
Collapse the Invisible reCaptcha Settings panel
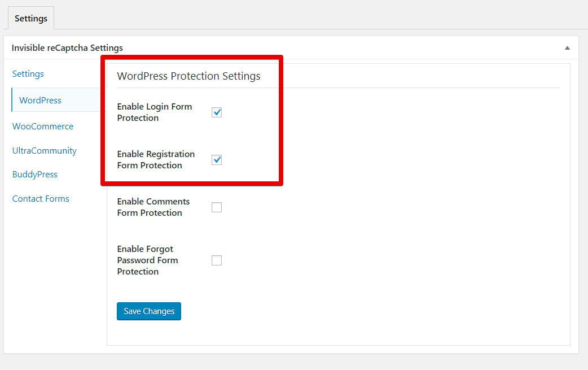click(x=568, y=48)
